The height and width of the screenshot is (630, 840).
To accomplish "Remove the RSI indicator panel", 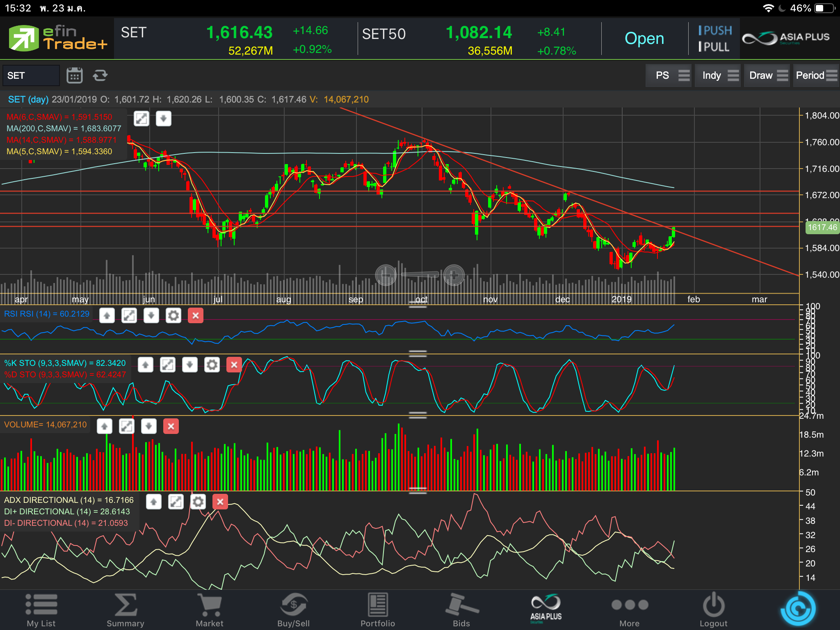I will click(x=196, y=315).
